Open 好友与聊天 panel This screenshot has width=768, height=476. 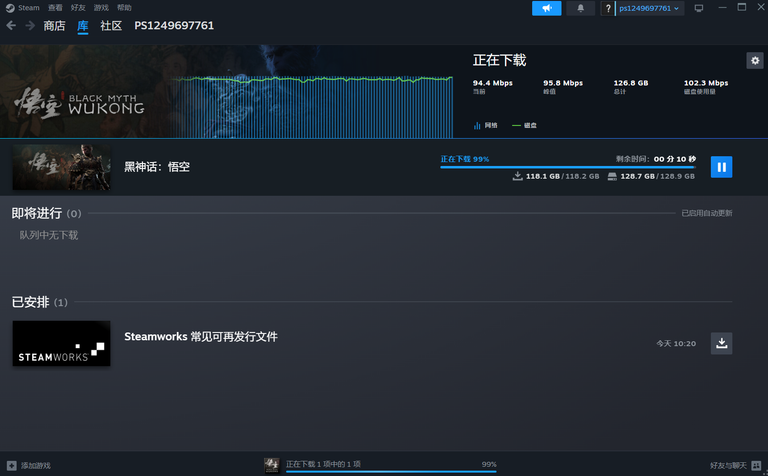(735, 465)
